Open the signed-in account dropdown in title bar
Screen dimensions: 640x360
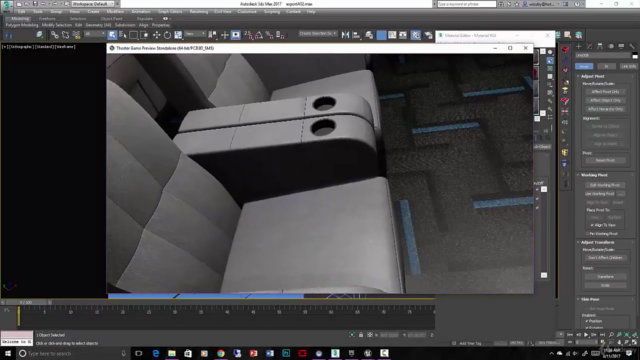coord(542,4)
